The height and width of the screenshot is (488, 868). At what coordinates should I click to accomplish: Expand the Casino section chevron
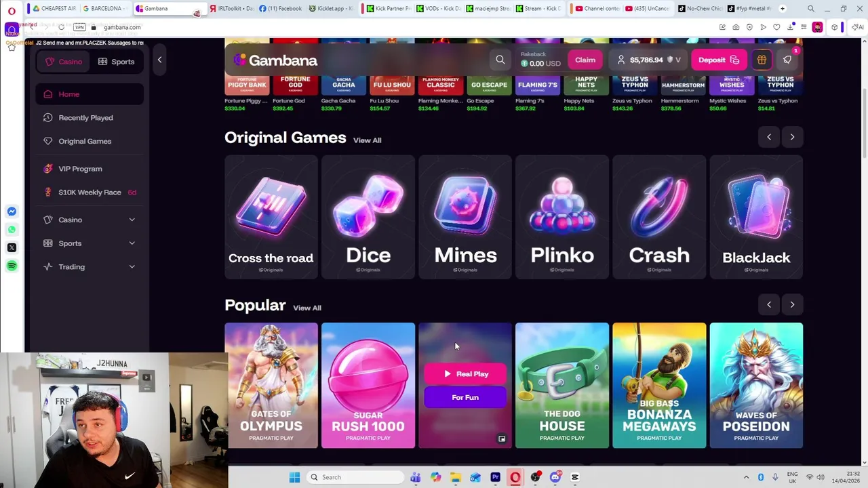click(x=132, y=220)
